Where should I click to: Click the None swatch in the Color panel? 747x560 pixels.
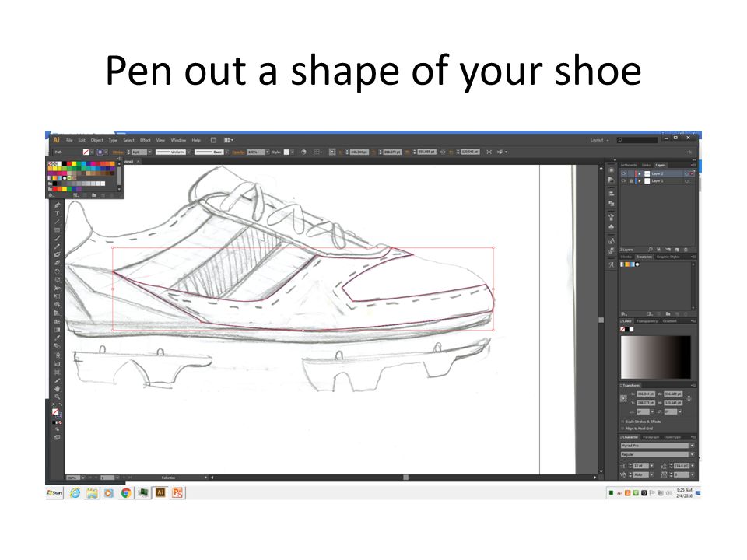(622, 329)
